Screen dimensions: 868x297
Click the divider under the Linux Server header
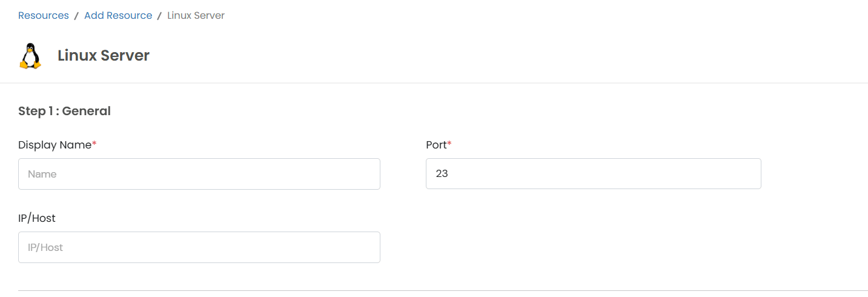coord(434,83)
